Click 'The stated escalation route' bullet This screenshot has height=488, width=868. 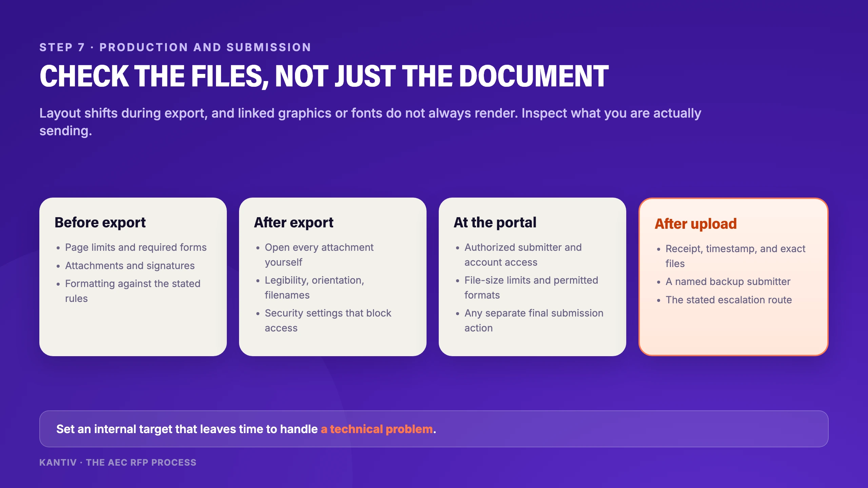coord(729,300)
